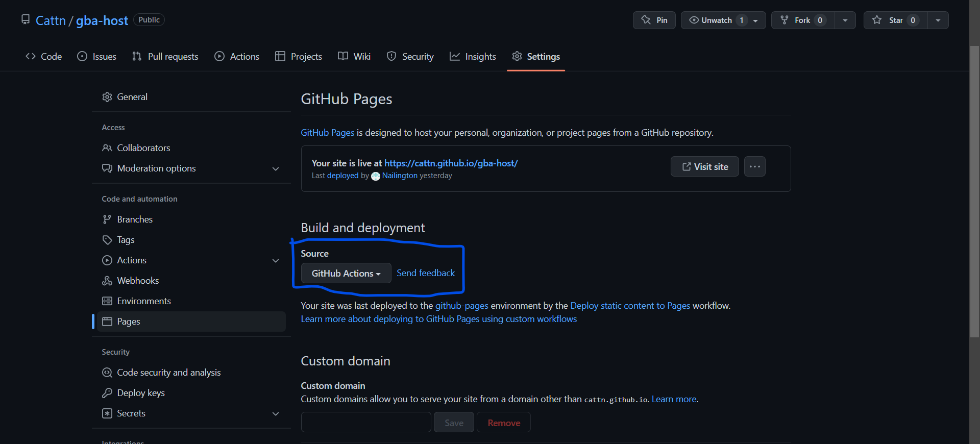
Task: Open Deploy keys in the sidebar
Action: click(x=141, y=393)
